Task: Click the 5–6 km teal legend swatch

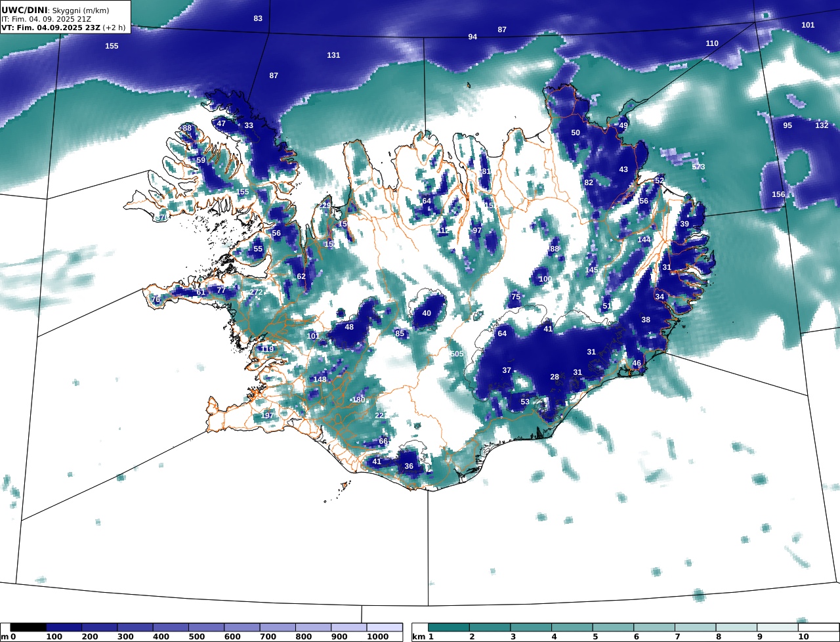Action: (613, 628)
